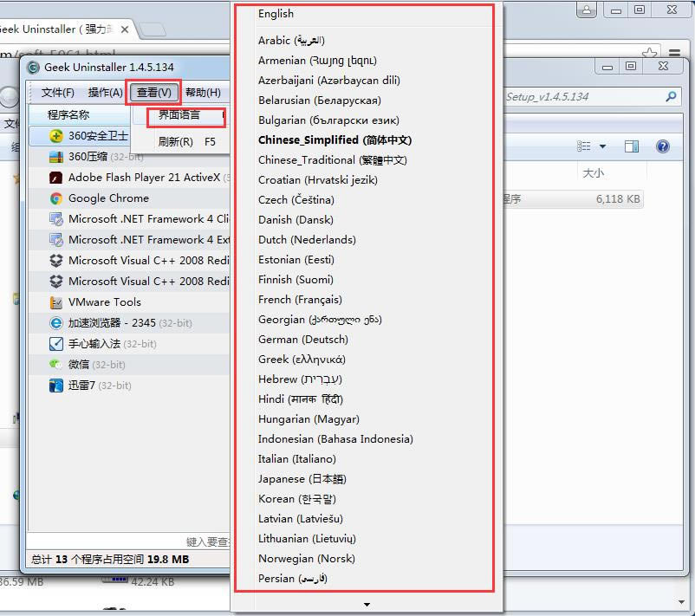Image resolution: width=695 pixels, height=616 pixels.
Task: Expand the view options dropdown arrow
Action: (x=602, y=146)
